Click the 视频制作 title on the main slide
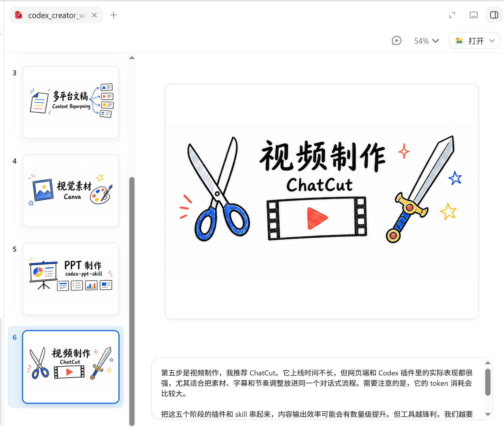The image size is (504, 427). [x=322, y=156]
